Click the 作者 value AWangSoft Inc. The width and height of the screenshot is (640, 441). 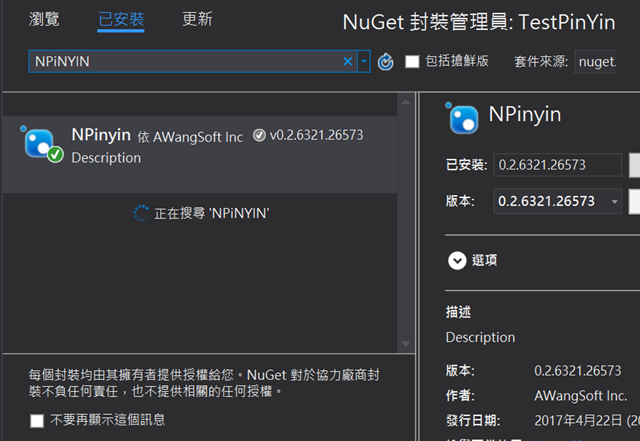point(581,396)
